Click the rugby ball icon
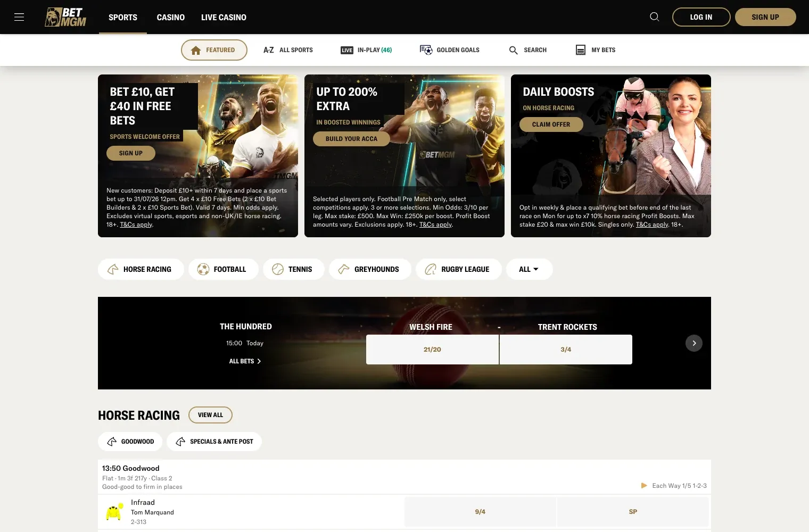The height and width of the screenshot is (532, 809). pos(431,269)
